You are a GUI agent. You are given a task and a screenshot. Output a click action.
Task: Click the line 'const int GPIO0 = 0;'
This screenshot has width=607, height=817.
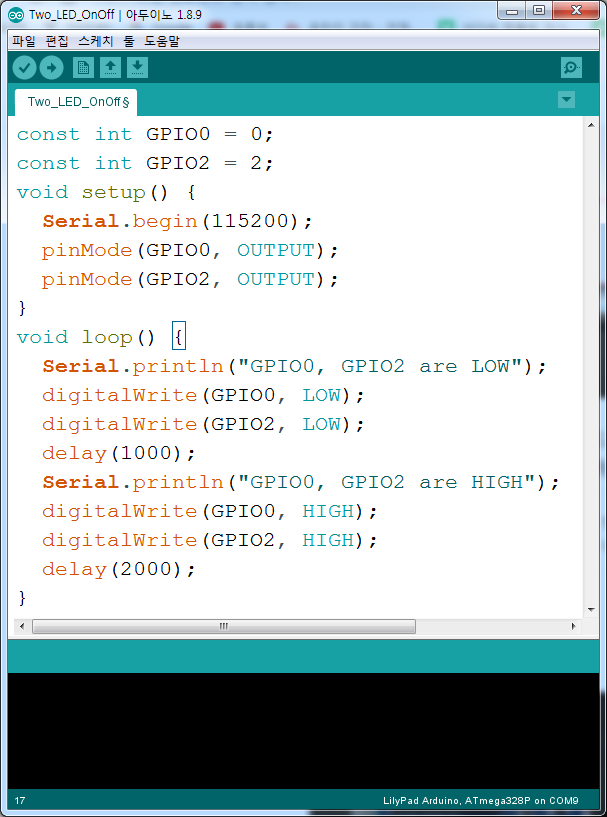pyautogui.click(x=145, y=135)
